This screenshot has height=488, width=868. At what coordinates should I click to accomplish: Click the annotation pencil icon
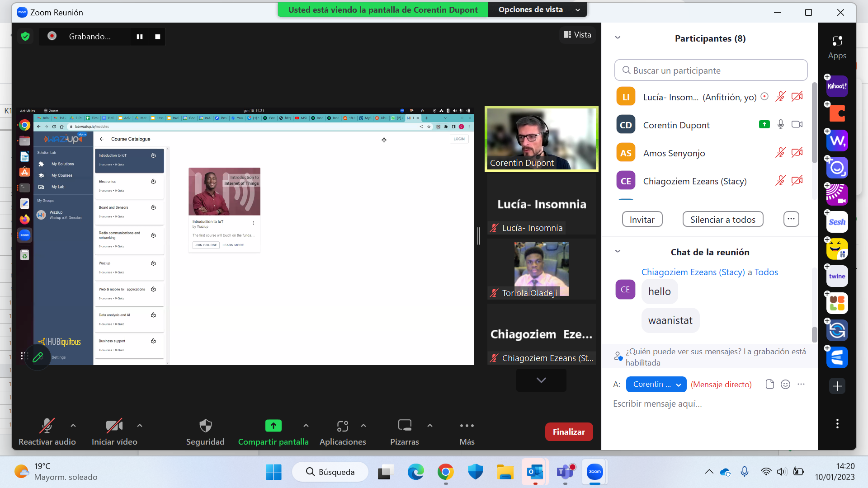[38, 357]
